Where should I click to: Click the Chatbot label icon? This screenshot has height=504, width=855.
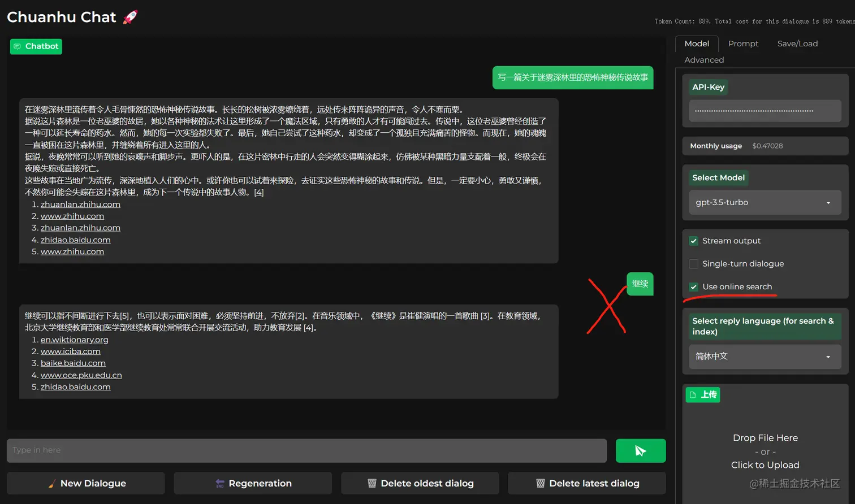click(18, 46)
